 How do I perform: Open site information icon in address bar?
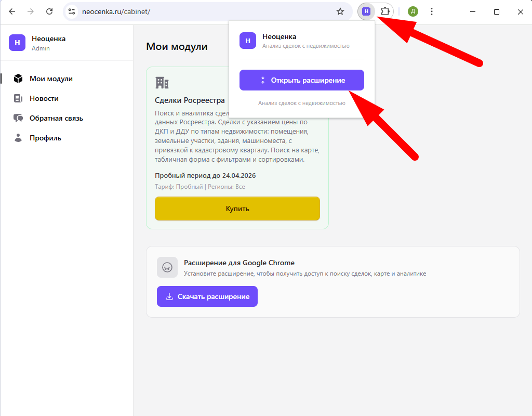(72, 11)
